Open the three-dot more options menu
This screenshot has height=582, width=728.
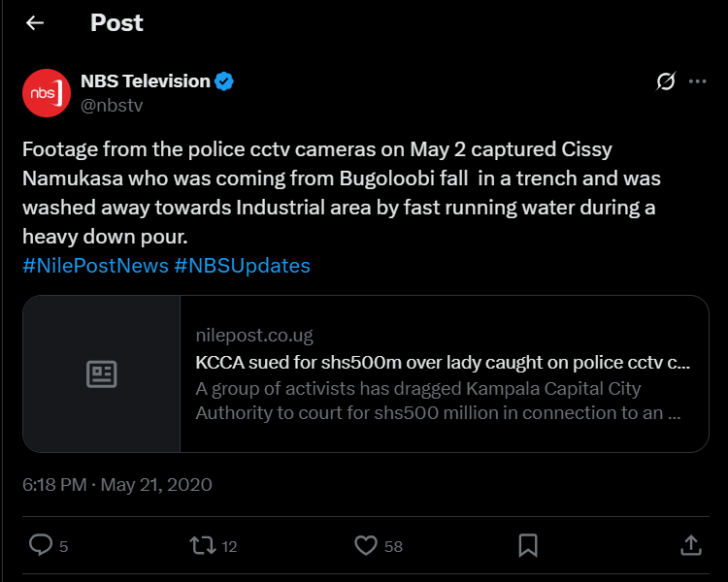(x=697, y=81)
